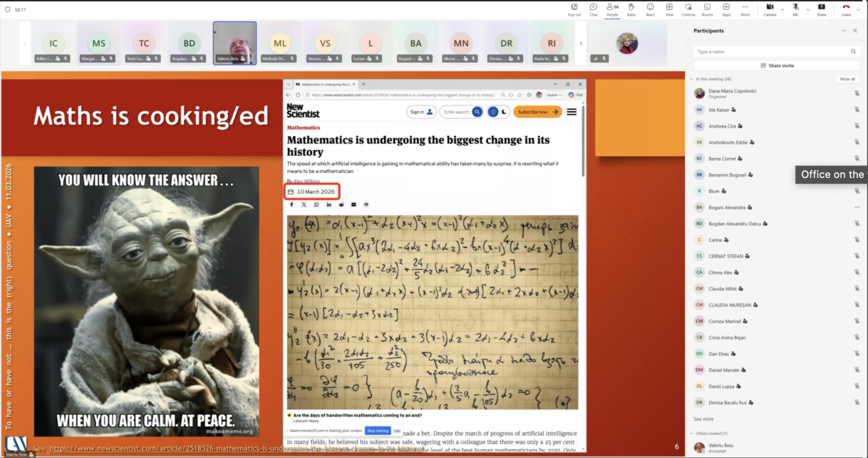The image size is (868, 458).
Task: Open the Share content tray
Action: point(821,9)
